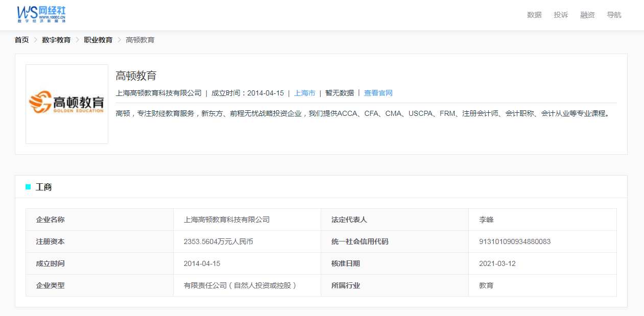Open the 融资 nav menu

[587, 15]
